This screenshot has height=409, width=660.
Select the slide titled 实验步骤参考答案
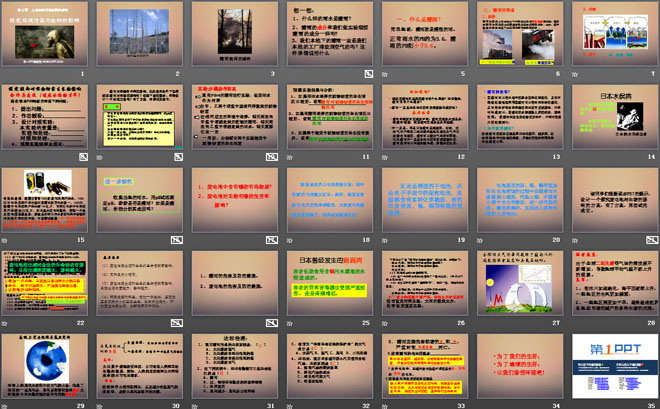[x=235, y=117]
